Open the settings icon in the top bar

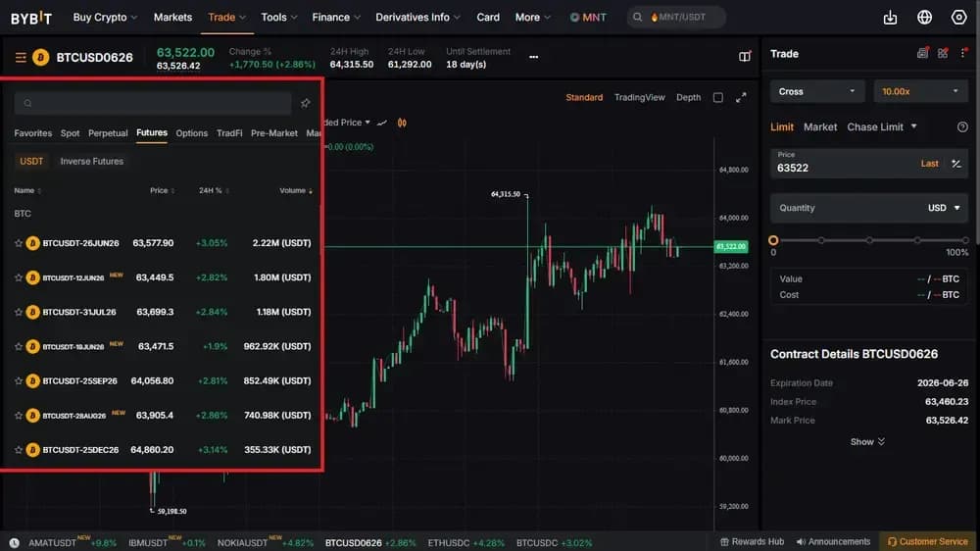pyautogui.click(x=958, y=18)
